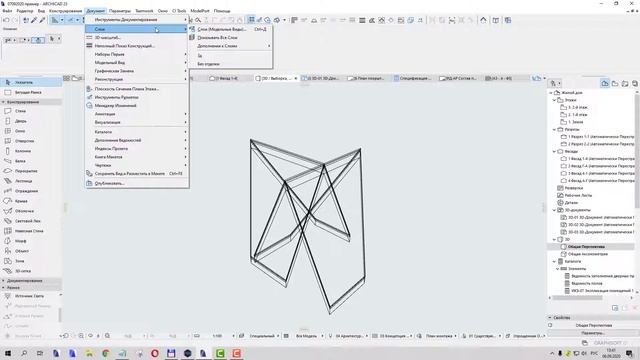
Task: Select the Mesh (3D-сетка) tool
Action: [31, 271]
